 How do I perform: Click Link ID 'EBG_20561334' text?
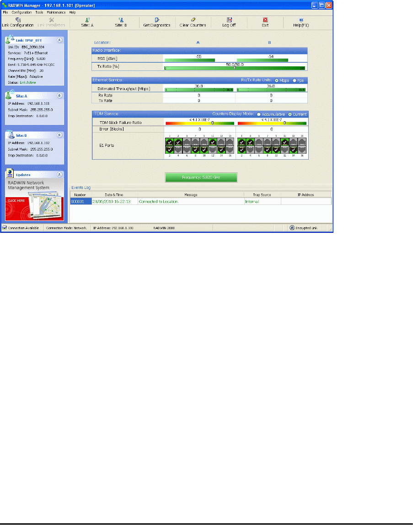[x=33, y=47]
